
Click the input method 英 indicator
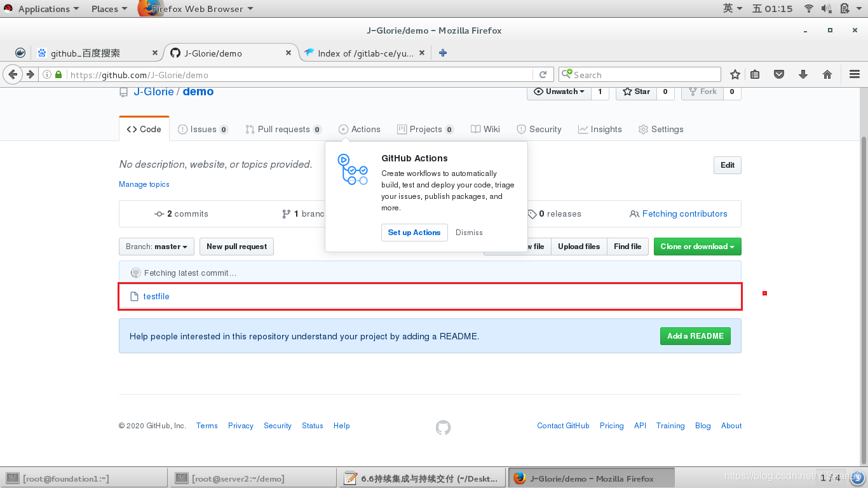tap(731, 8)
